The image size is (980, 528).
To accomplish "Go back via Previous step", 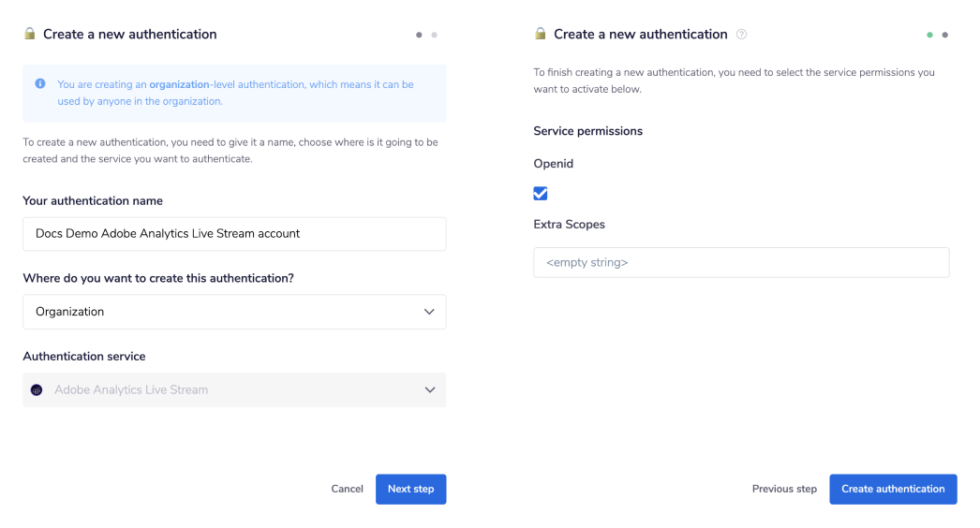I will (784, 489).
